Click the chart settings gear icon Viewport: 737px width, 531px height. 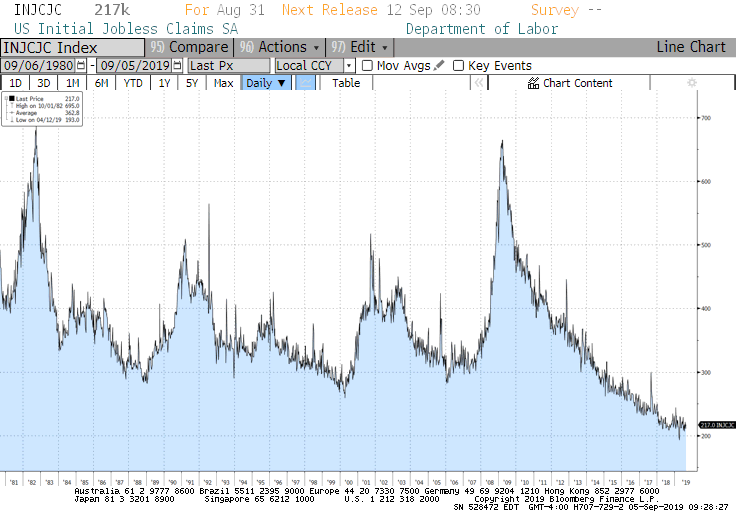691,84
